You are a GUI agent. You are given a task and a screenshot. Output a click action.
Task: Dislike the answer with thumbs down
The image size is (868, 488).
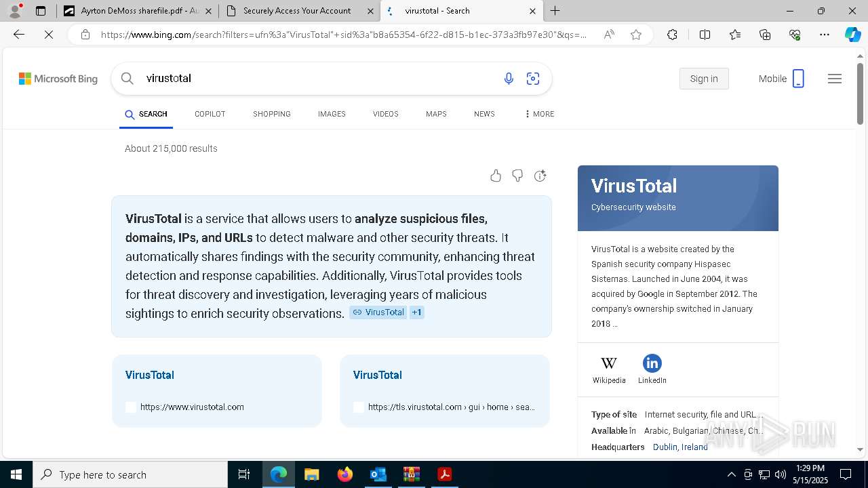pyautogui.click(x=517, y=176)
